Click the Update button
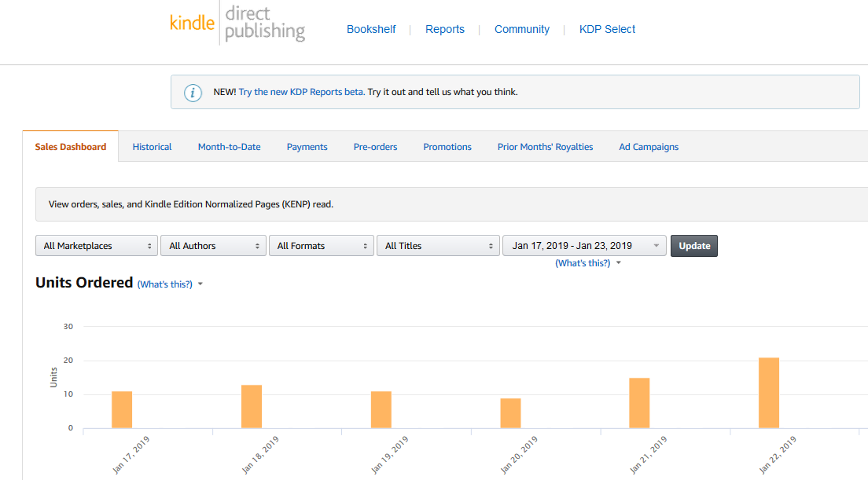 click(694, 246)
